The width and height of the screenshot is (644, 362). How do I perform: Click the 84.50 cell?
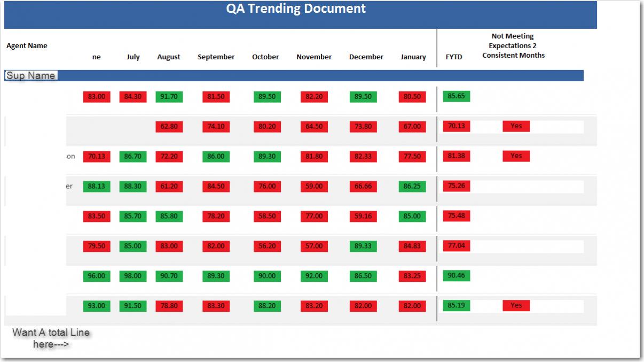point(216,187)
